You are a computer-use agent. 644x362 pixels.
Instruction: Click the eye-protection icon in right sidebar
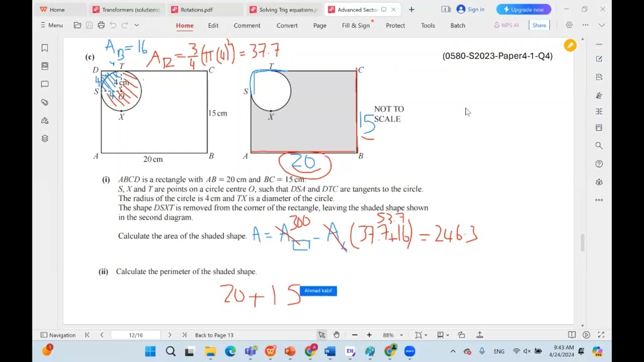tap(599, 182)
